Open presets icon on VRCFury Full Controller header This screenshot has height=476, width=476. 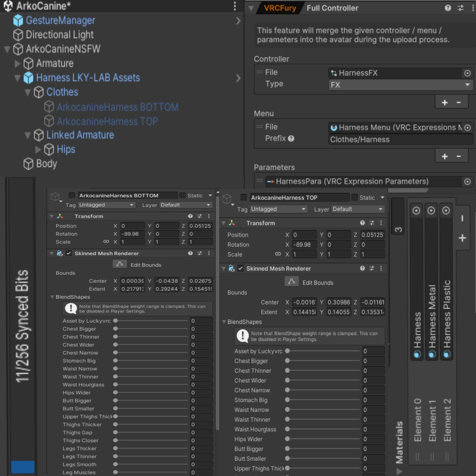[x=461, y=8]
